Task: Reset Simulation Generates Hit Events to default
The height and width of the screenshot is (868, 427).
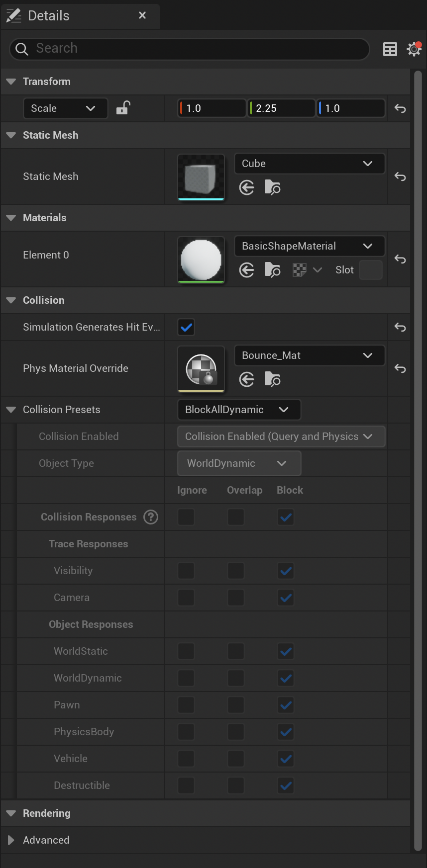Action: tap(400, 327)
